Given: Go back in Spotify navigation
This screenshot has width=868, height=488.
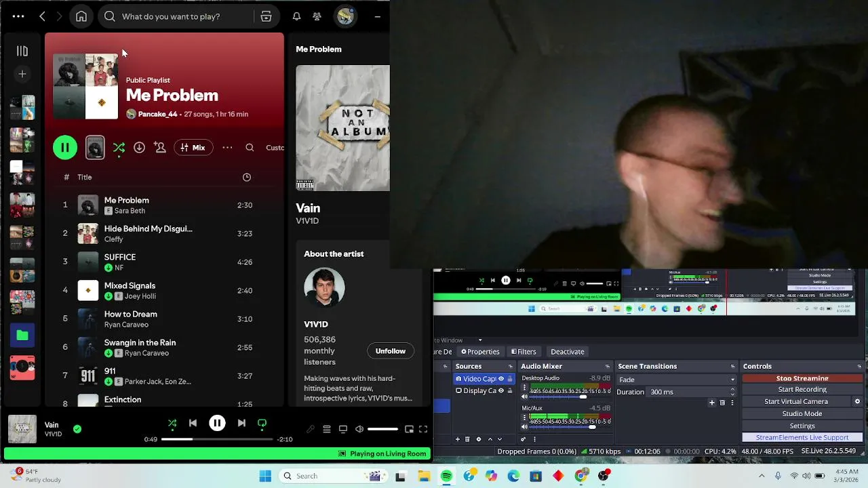Looking at the screenshot, I should point(42,16).
